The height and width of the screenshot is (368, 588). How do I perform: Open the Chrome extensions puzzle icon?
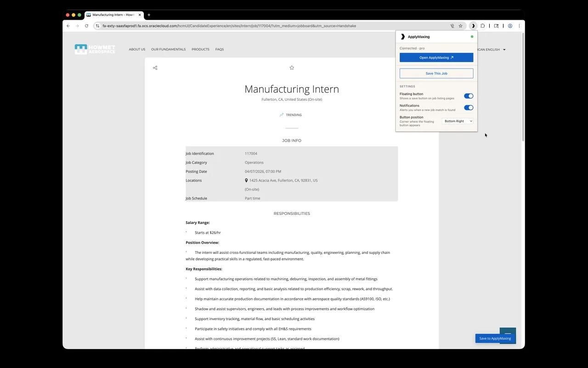(482, 26)
